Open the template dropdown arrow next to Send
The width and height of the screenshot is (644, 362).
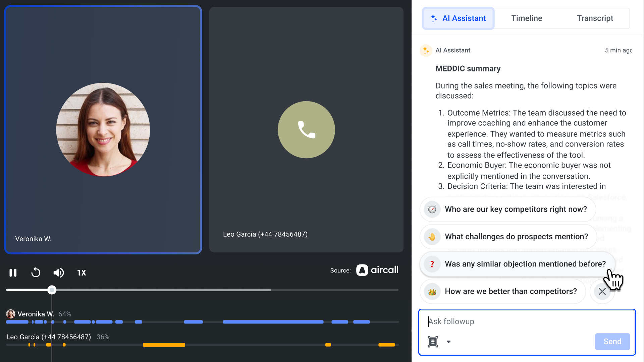pos(449,342)
